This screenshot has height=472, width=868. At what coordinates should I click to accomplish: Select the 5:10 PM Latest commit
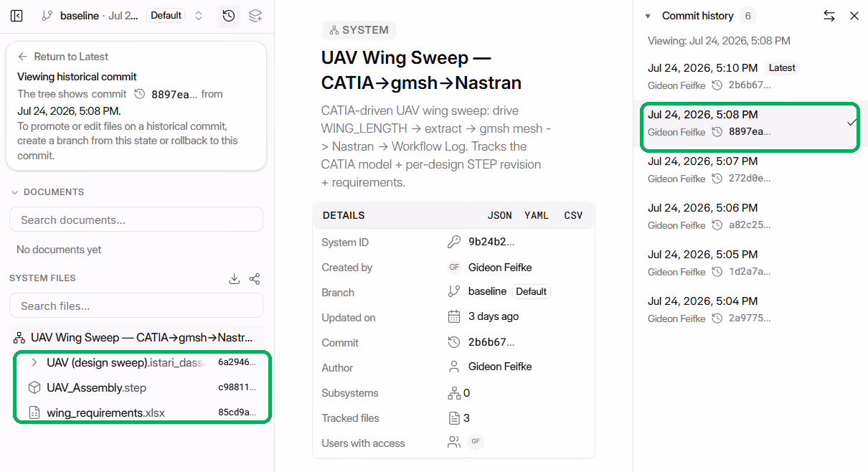[x=750, y=77]
